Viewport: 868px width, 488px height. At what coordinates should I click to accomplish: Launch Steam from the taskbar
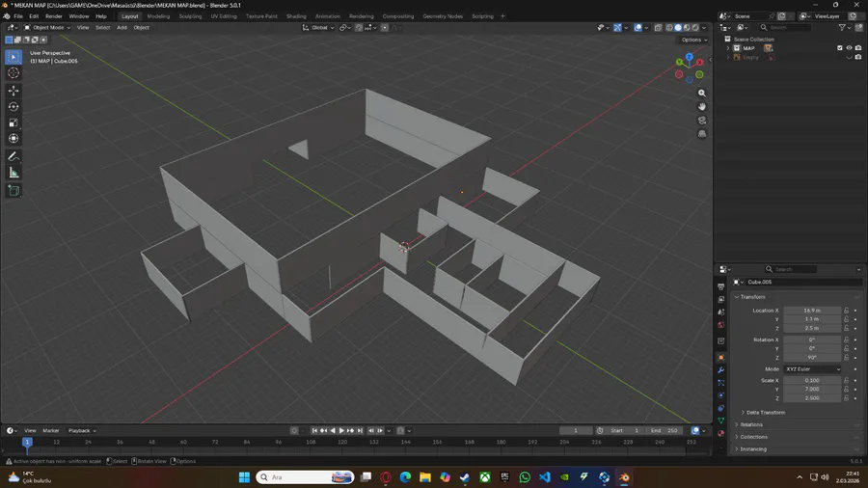pos(465,477)
